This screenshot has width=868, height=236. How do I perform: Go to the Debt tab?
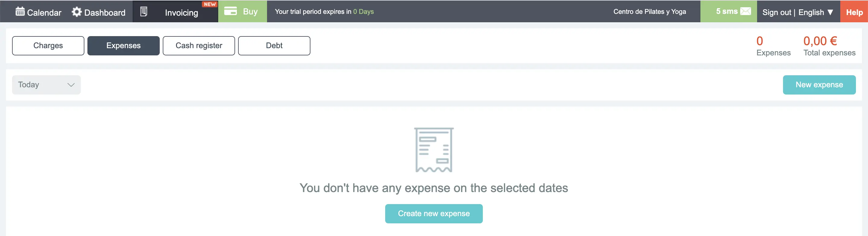tap(274, 46)
